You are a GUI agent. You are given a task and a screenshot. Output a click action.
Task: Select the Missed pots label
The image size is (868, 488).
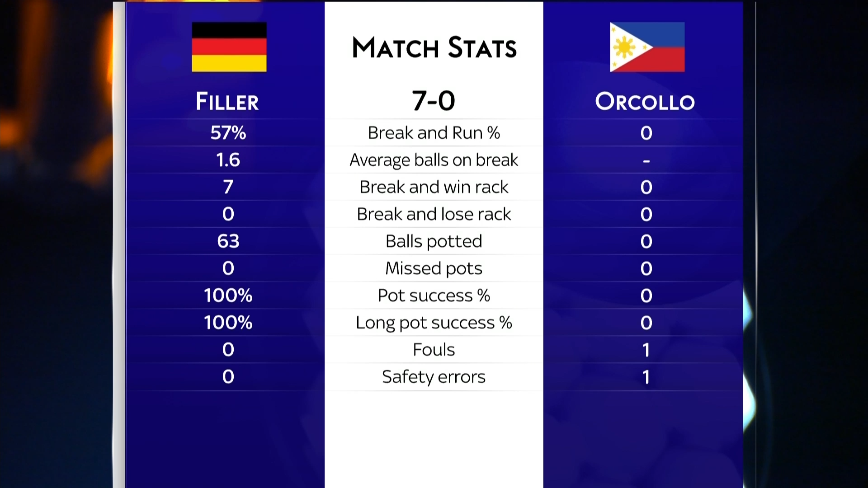pos(434,268)
